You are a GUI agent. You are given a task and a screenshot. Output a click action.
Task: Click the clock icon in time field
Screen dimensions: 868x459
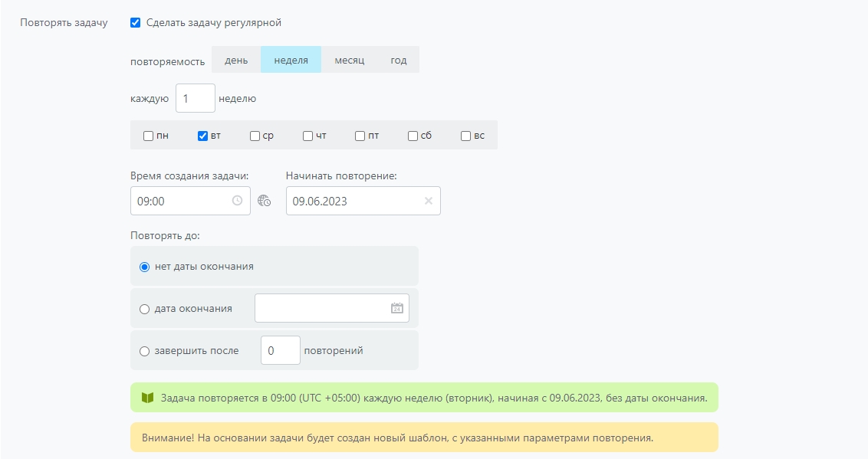pos(237,201)
